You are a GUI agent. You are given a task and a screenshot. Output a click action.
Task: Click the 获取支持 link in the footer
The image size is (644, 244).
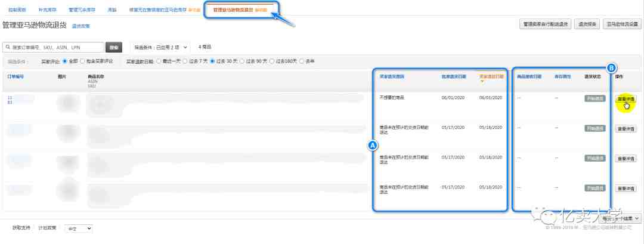21,227
